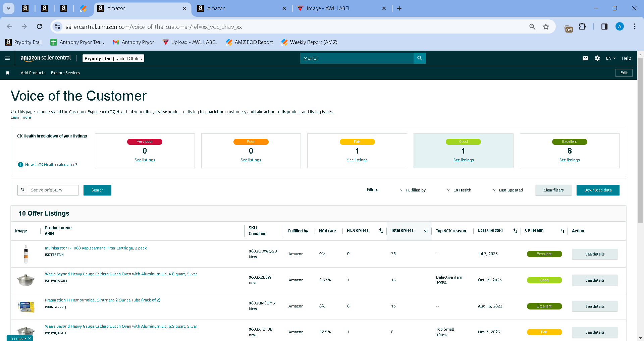The image size is (644, 341).
Task: See listings under Very poor
Action: (145, 160)
